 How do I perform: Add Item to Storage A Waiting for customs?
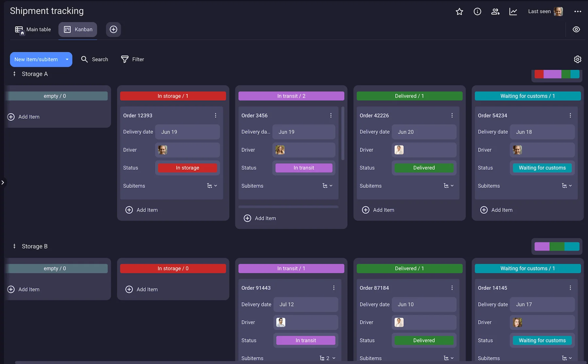click(x=497, y=210)
